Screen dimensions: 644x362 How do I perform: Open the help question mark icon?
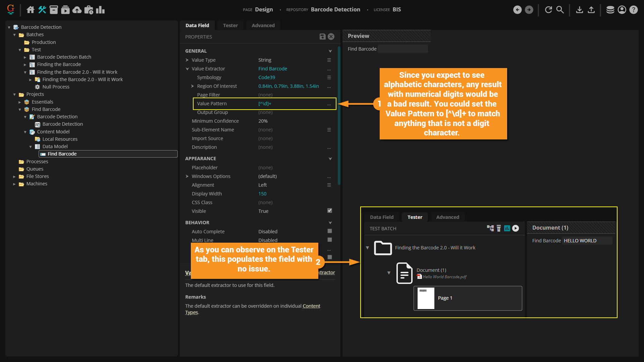coord(633,10)
